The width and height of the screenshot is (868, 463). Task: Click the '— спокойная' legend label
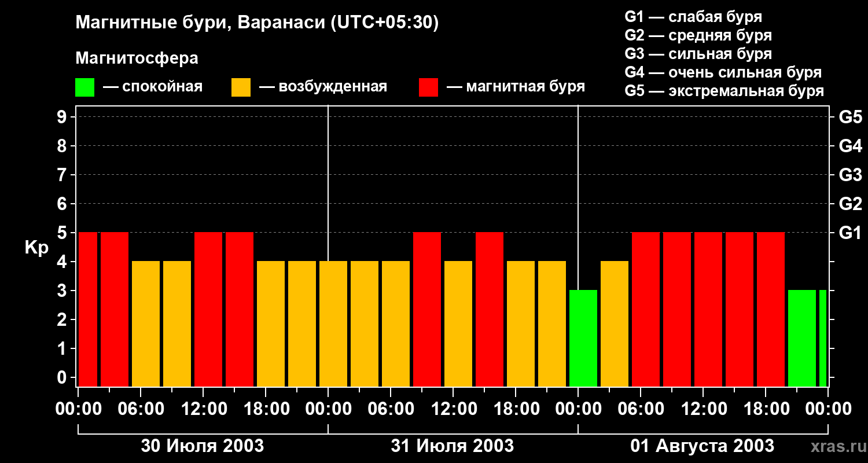point(153,87)
